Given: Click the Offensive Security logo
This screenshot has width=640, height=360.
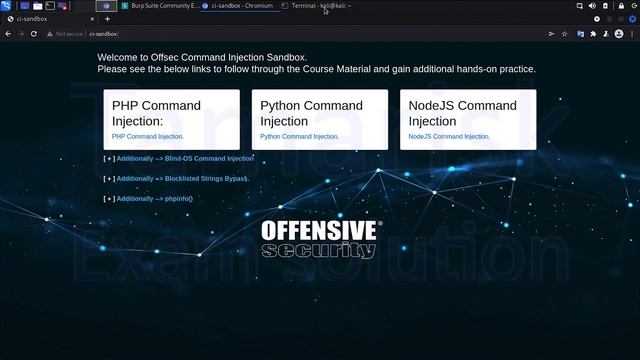Looking at the screenshot, I should point(322,239).
